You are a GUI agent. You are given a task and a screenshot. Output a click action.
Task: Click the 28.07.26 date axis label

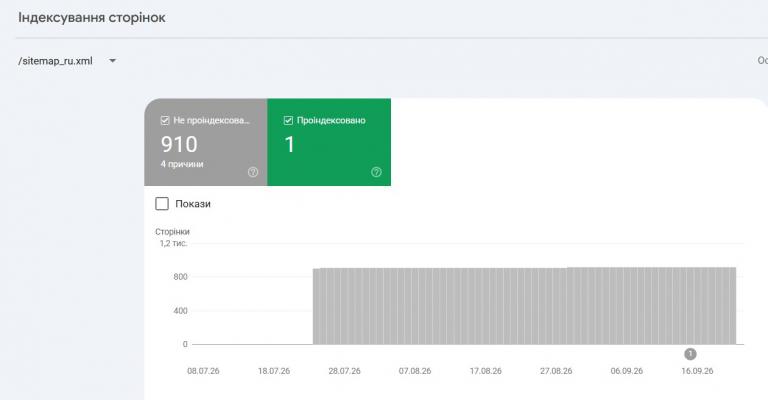coord(344,371)
